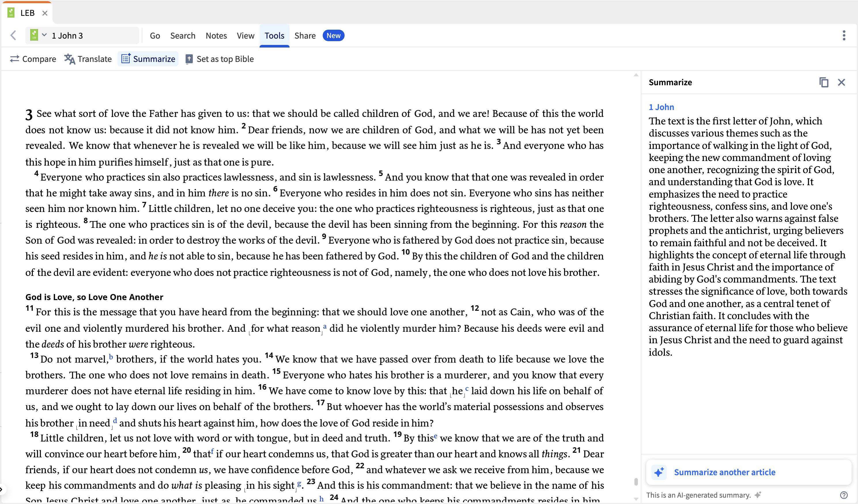858x504 pixels.
Task: Click the sparkle icon beside Summarize another article
Action: (x=659, y=472)
